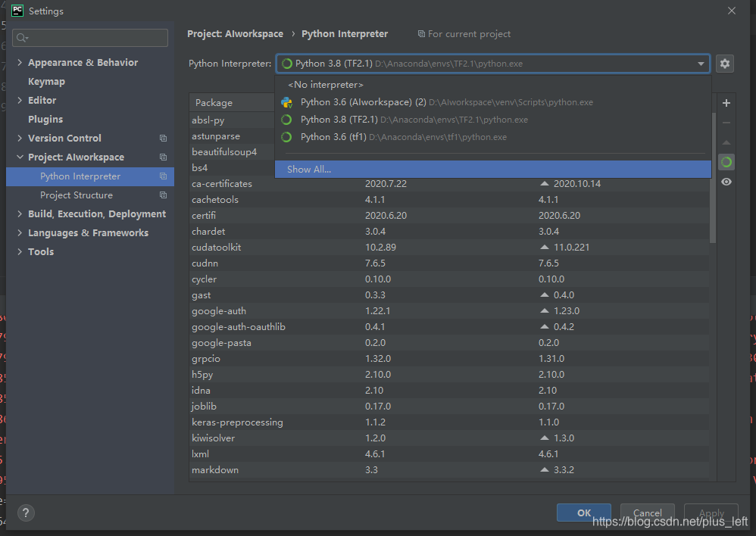Click upgrade arrow for google-auth 1.23.0
The height and width of the screenshot is (536, 756).
click(545, 311)
